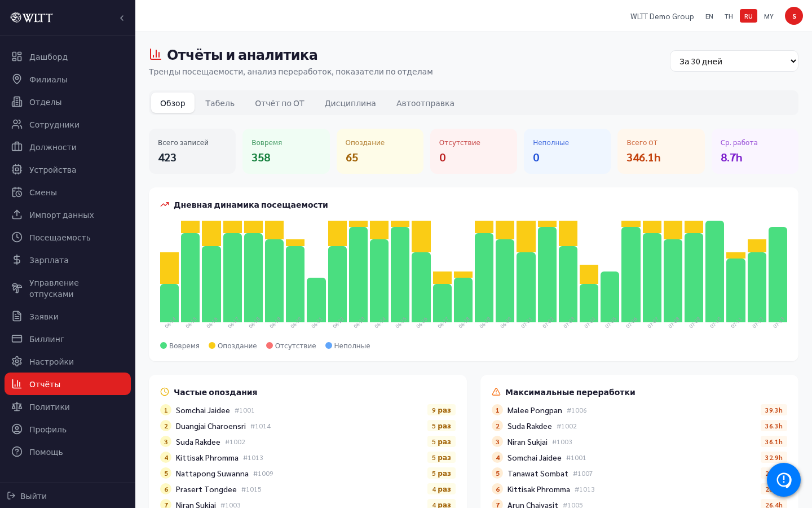This screenshot has height=508, width=812.
Task: Click the Всего ОТ 346.1h card
Action: (x=661, y=151)
